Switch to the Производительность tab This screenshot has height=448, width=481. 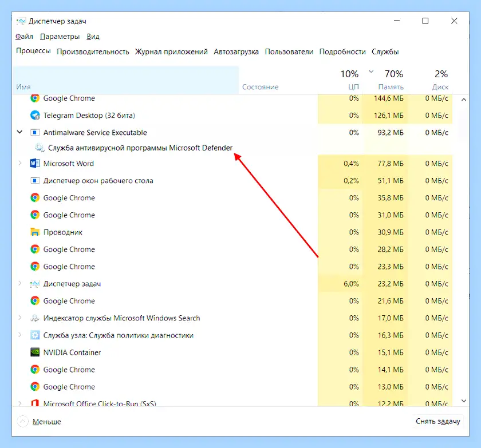93,52
